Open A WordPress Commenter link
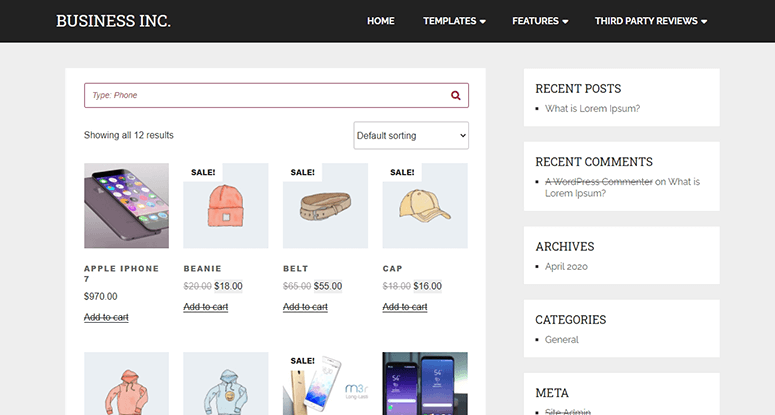Viewport: 775px width, 415px height. coord(599,182)
